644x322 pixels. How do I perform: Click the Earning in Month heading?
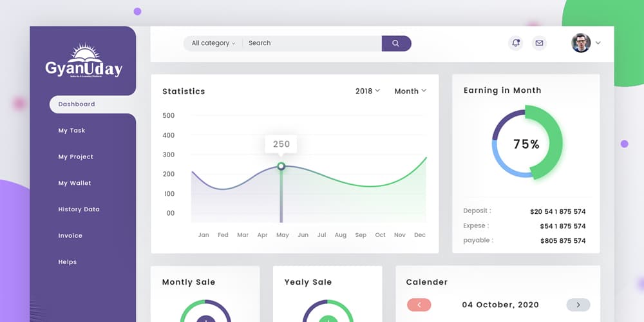click(x=502, y=90)
